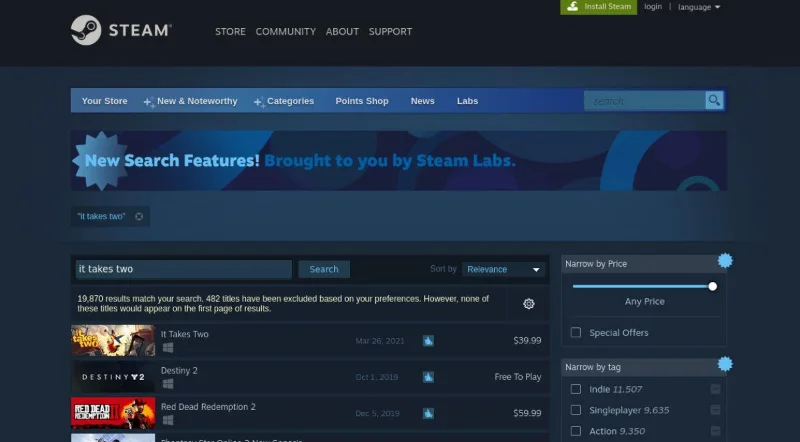
Task: Click the login link
Action: click(653, 7)
